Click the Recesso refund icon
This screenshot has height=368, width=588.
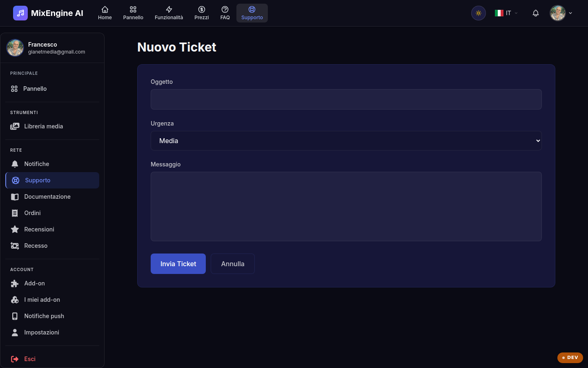(15, 246)
